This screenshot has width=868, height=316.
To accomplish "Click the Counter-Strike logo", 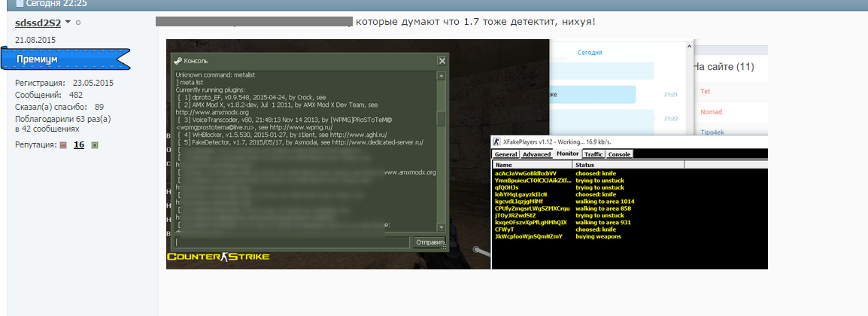I will point(218,257).
